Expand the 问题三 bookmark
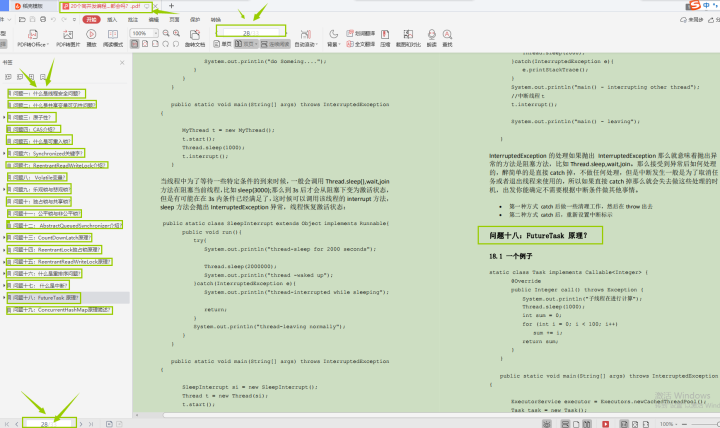Image resolution: width=720 pixels, height=428 pixels. click(4, 118)
